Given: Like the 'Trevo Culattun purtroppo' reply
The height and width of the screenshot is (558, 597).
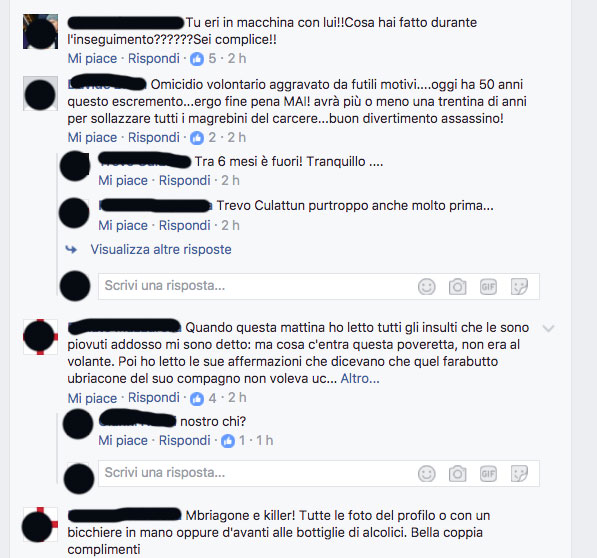Looking at the screenshot, I should click(x=123, y=225).
